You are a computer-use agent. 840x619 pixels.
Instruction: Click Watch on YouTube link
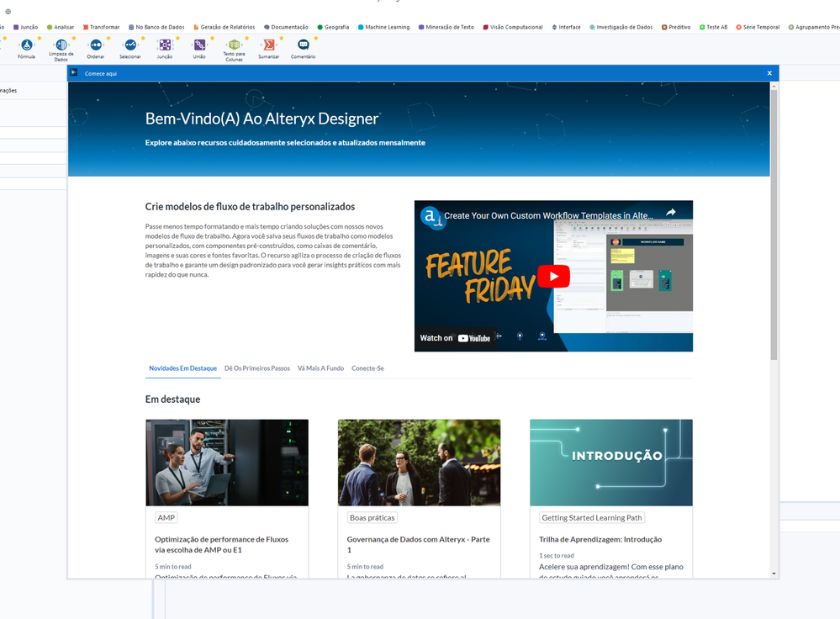click(456, 338)
